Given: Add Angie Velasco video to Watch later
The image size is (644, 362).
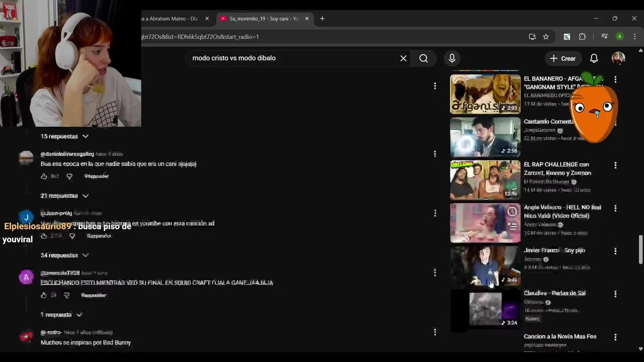Looking at the screenshot, I should (512, 212).
